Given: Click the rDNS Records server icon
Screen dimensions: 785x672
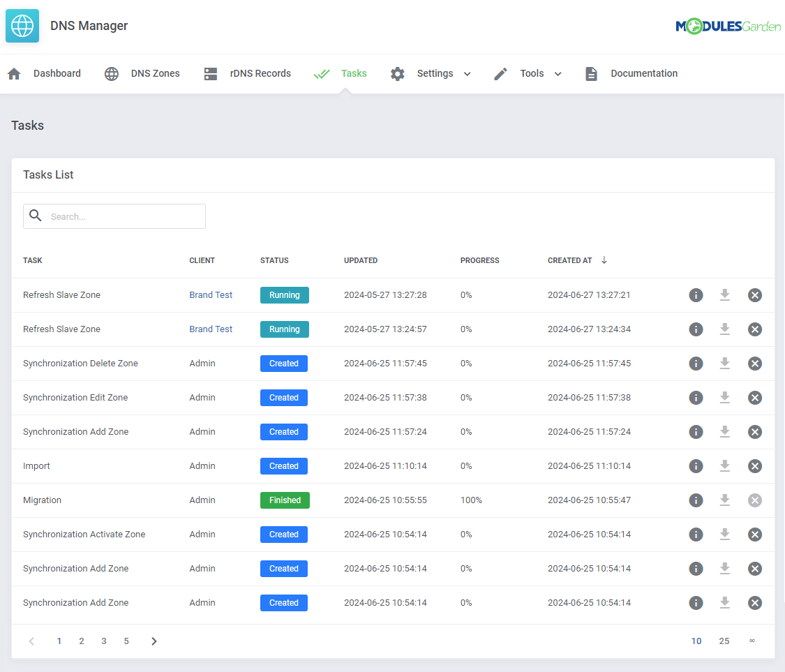Looking at the screenshot, I should pos(211,74).
